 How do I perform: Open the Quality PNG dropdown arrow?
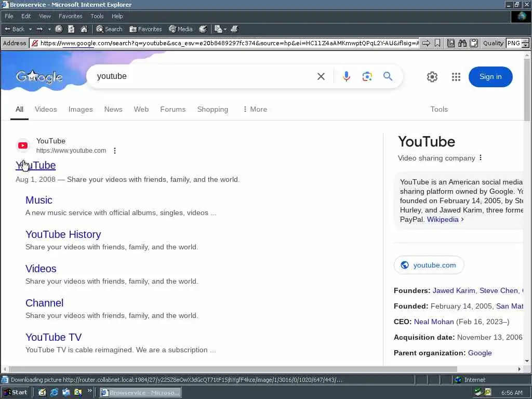(526, 46)
